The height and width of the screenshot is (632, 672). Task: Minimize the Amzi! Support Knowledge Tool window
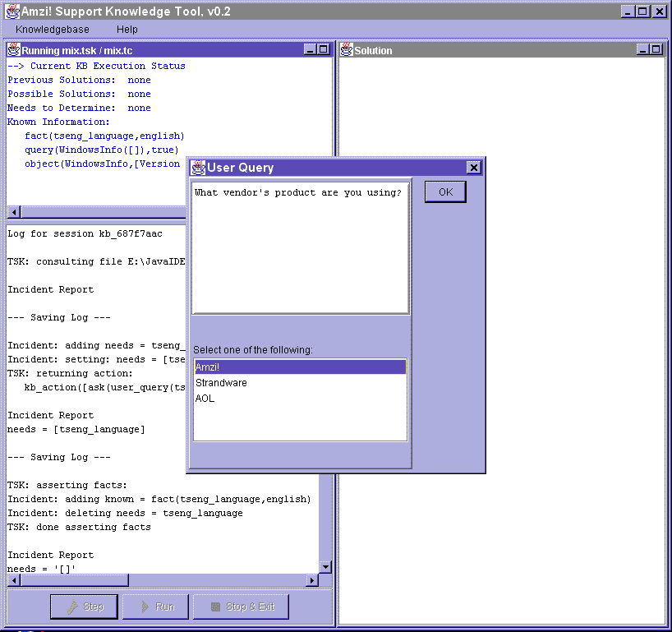click(628, 12)
